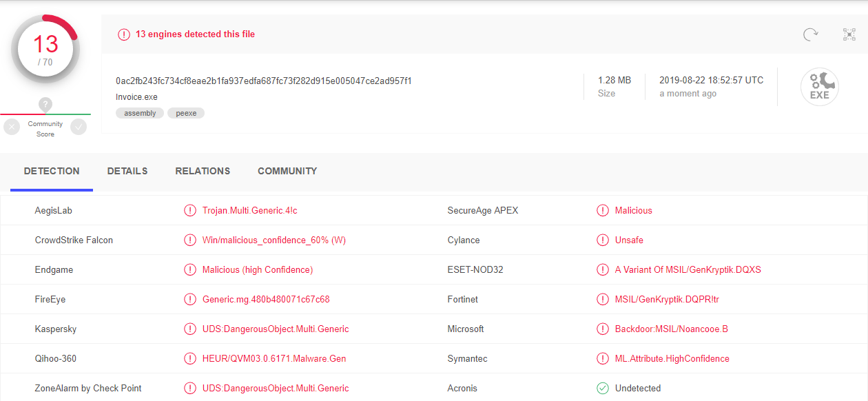Click the Cylance Unsafe alert icon
This screenshot has height=401, width=868.
pos(603,240)
